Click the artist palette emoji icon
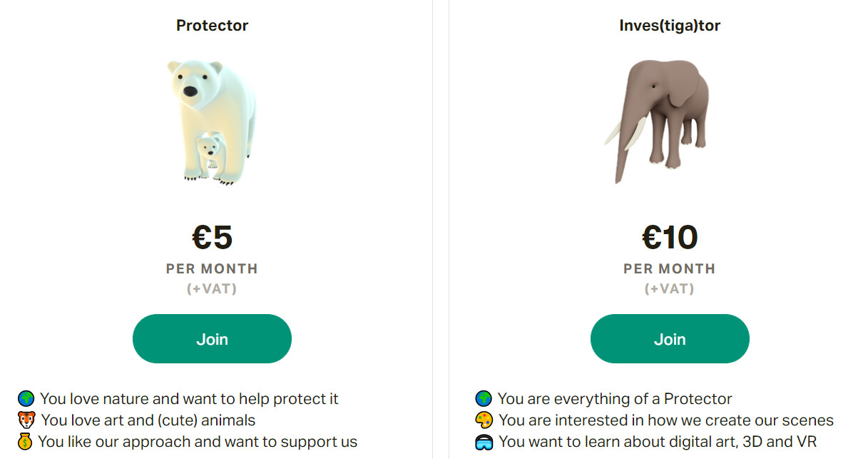 click(x=484, y=420)
